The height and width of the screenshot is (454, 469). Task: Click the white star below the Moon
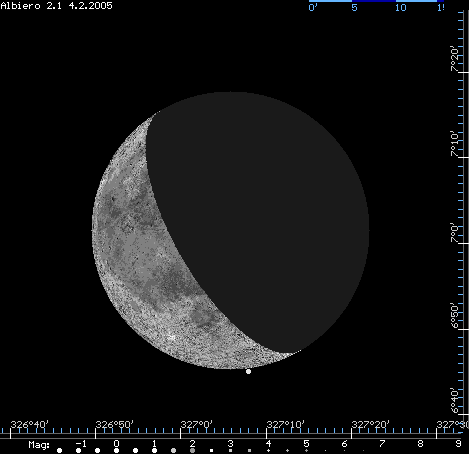pos(248,371)
